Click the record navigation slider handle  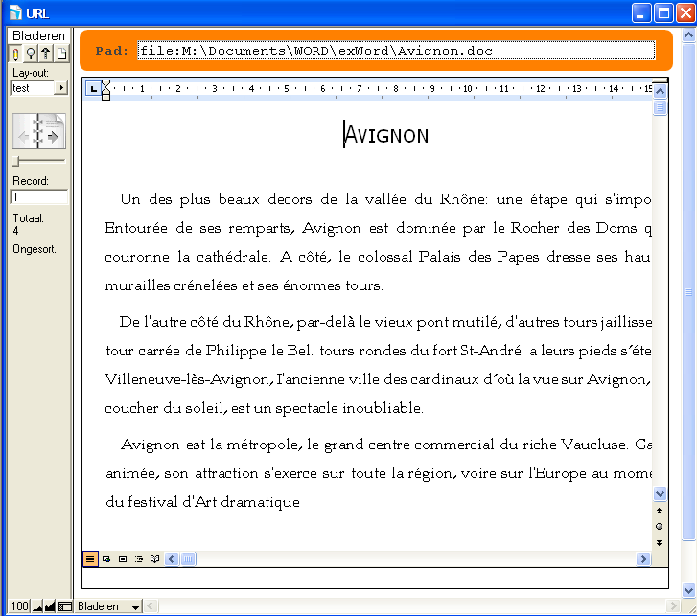[16, 161]
